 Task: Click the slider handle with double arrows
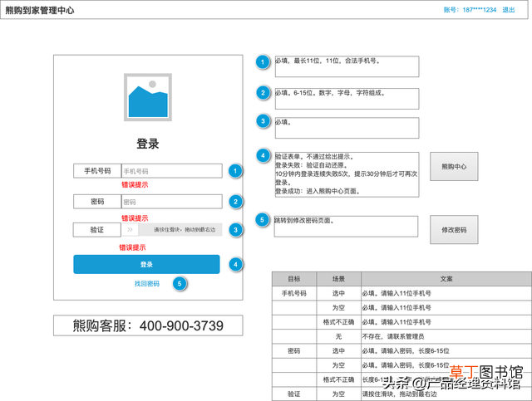(130, 229)
